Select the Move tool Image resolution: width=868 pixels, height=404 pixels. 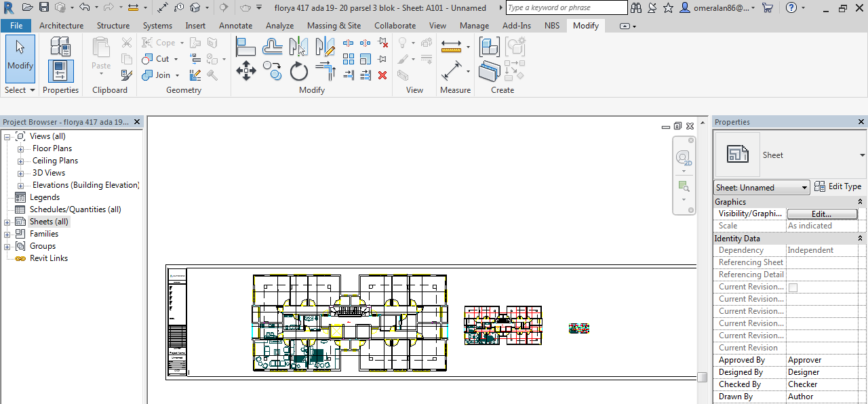[246, 70]
